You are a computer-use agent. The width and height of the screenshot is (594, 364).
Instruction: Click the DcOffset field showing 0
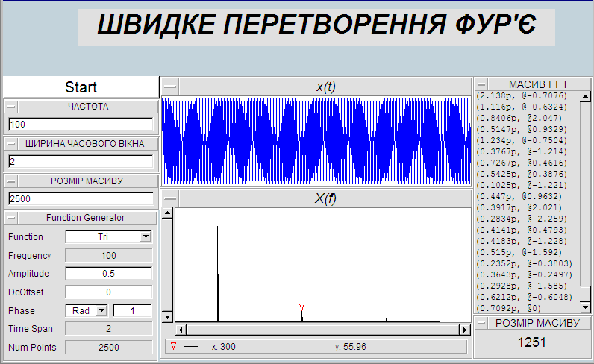tap(109, 292)
